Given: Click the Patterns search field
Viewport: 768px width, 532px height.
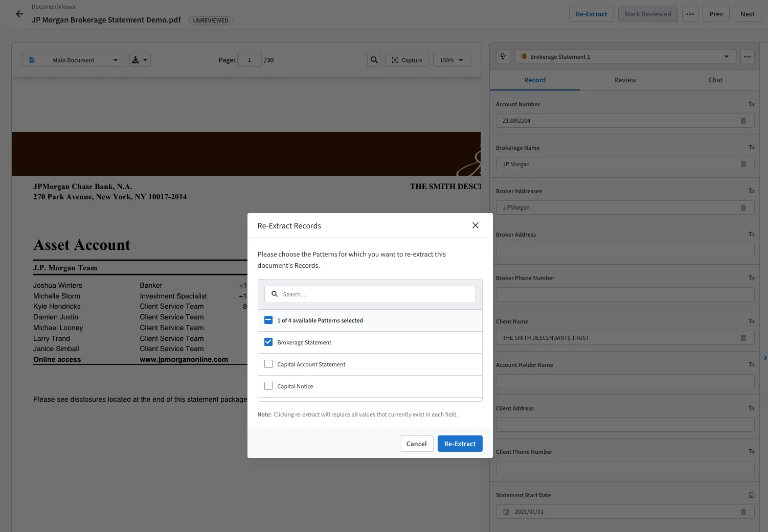Looking at the screenshot, I should (x=370, y=294).
